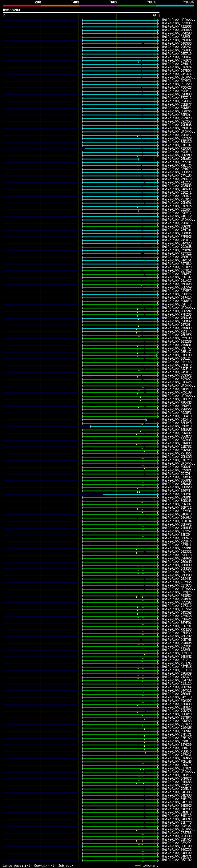Click the green ~80% identity color swatch

pyautogui.click(x=136, y=6)
